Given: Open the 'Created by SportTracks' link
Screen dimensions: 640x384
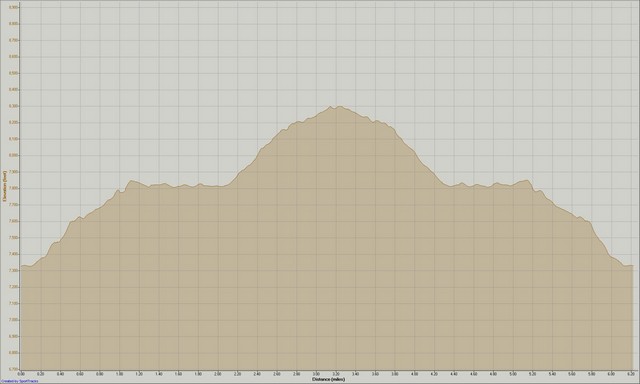Looking at the screenshot, I should pyautogui.click(x=19, y=381).
